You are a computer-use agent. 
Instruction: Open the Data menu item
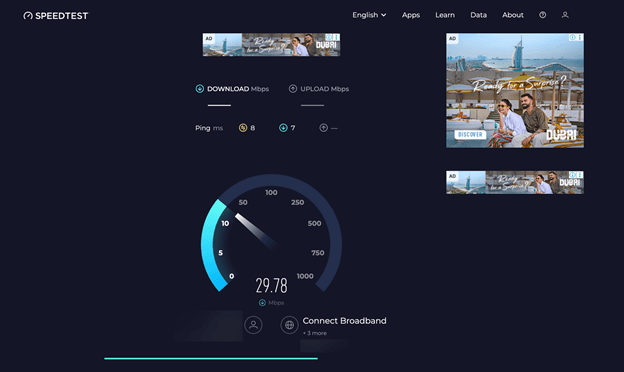coord(478,15)
